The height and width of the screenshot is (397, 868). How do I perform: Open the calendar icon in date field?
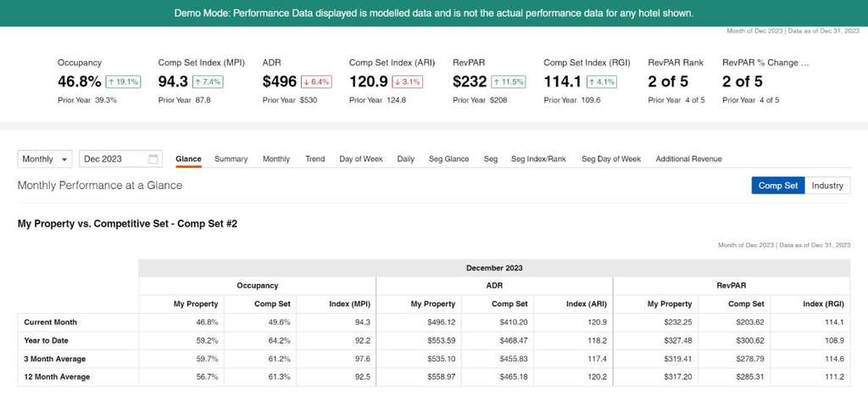[153, 159]
